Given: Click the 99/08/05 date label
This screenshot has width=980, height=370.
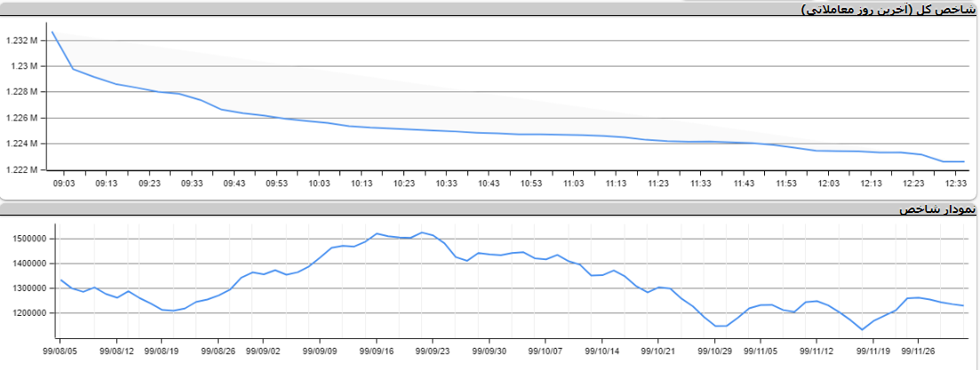Looking at the screenshot, I should point(61,351).
